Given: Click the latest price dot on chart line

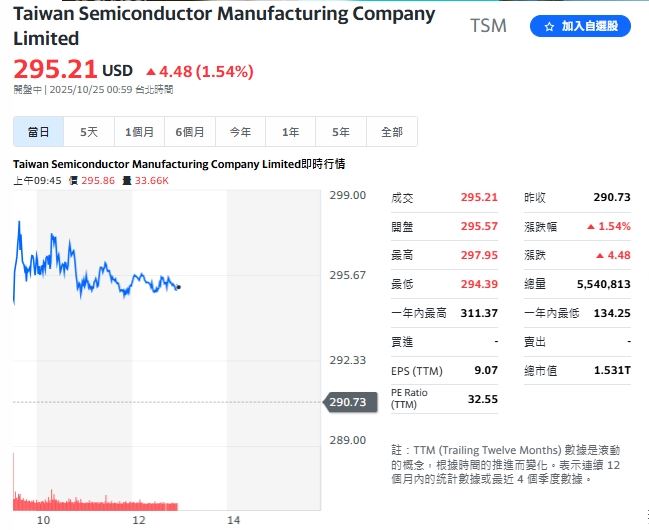Looking at the screenshot, I should (x=178, y=288).
